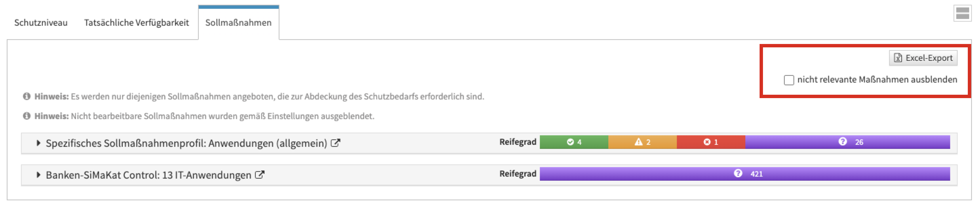Click the 'Banken-SiMaKat Control: 13 IT-Anwendungen' header
980x205 pixels.
pyautogui.click(x=149, y=175)
